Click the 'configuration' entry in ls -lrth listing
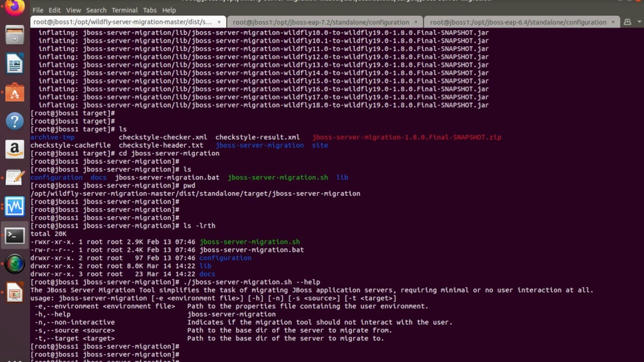The width and height of the screenshot is (644, 362). point(225,258)
